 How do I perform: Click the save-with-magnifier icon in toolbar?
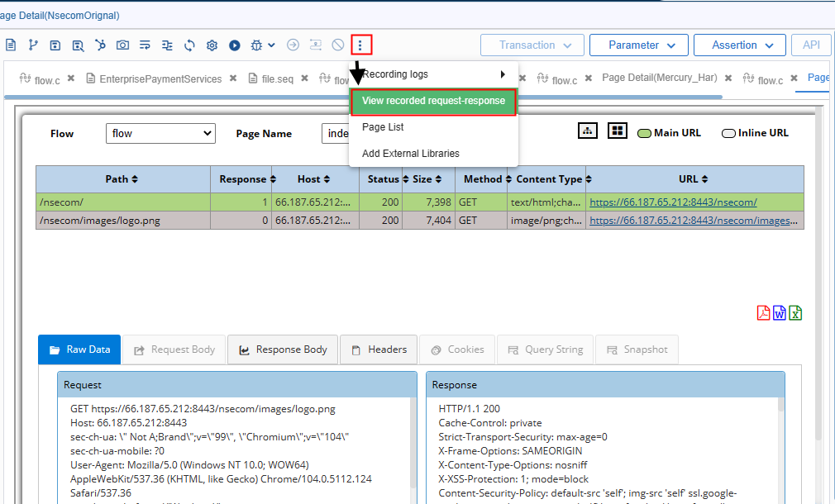[x=78, y=45]
